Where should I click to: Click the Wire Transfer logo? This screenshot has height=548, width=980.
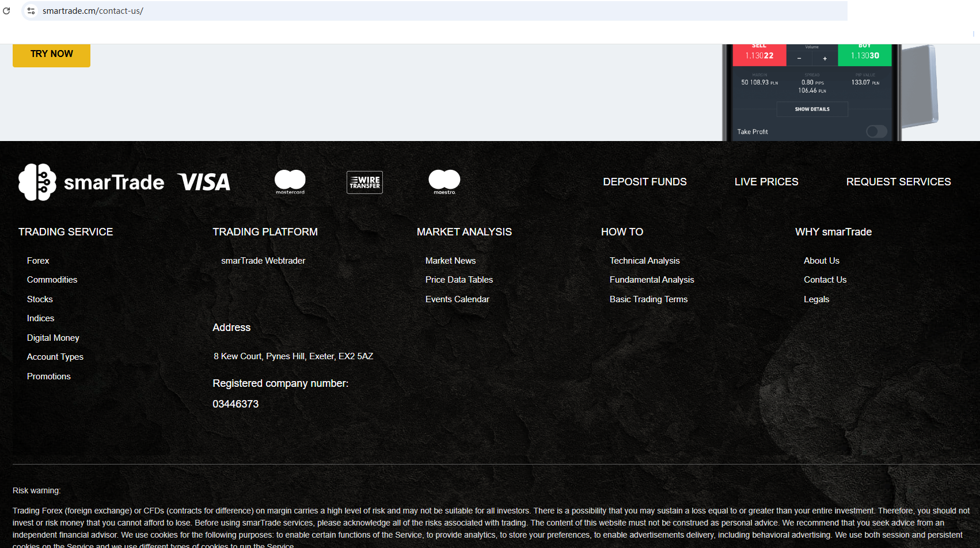364,182
